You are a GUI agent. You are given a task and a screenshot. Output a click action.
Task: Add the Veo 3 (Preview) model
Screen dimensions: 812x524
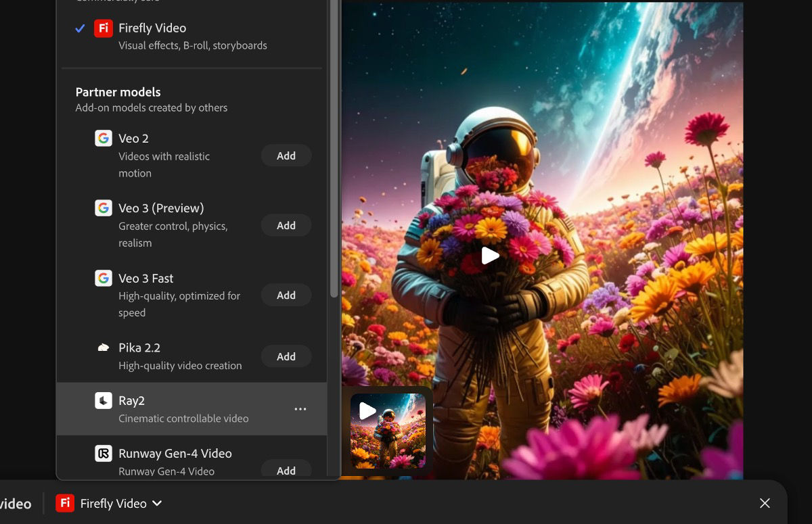click(x=286, y=225)
